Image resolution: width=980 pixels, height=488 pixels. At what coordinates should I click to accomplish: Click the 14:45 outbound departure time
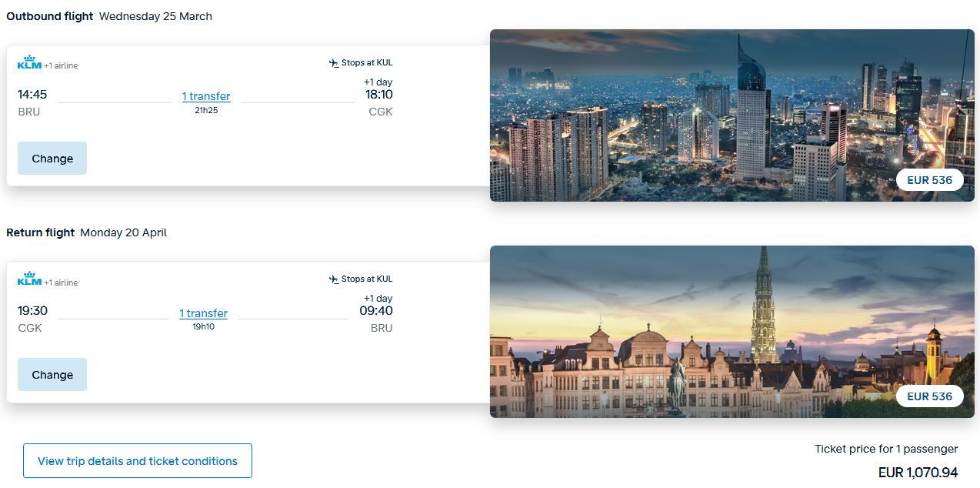pos(32,95)
